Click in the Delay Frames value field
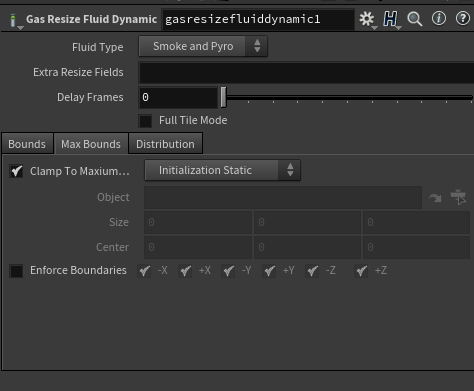The height and width of the screenshot is (391, 474). [178, 97]
